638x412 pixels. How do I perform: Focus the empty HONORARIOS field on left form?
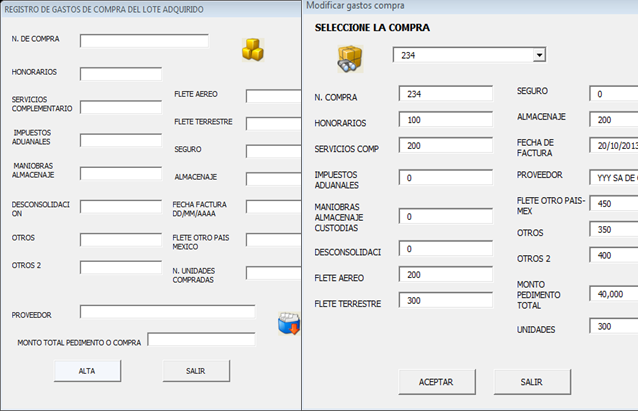[120, 74]
